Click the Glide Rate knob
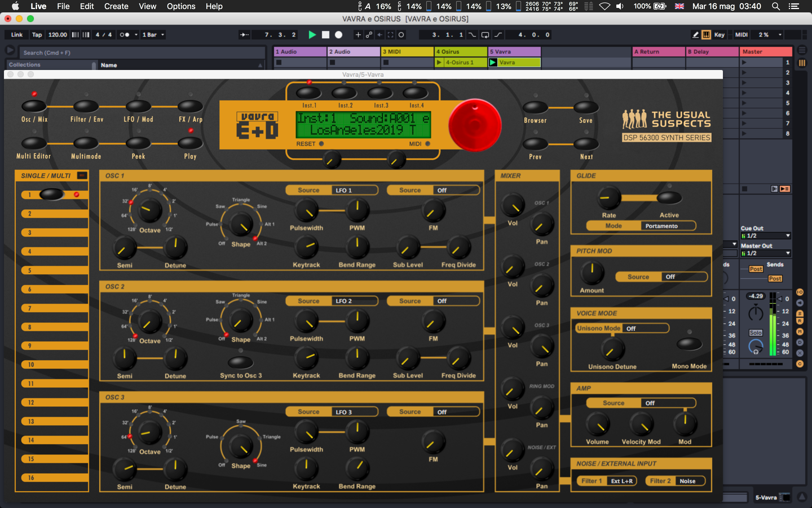The width and height of the screenshot is (812, 508). (x=609, y=198)
